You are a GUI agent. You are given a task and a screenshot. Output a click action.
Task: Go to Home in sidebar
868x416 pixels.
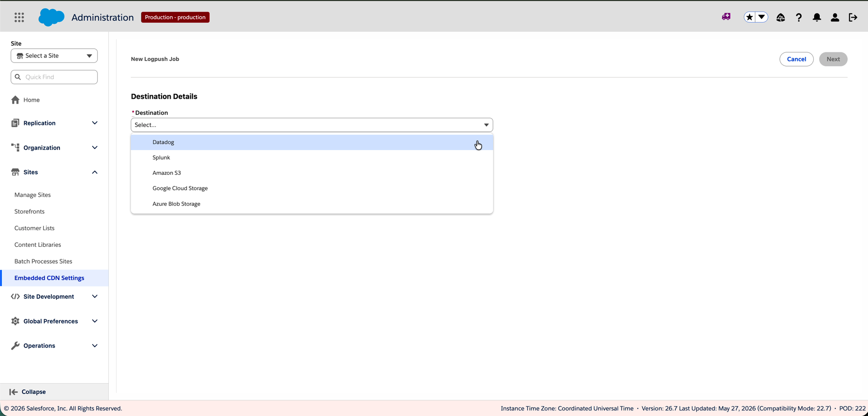pos(31,100)
